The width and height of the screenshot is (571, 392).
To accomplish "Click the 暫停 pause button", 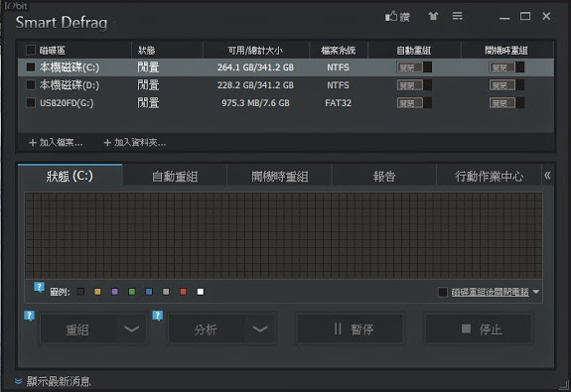I will click(x=350, y=329).
